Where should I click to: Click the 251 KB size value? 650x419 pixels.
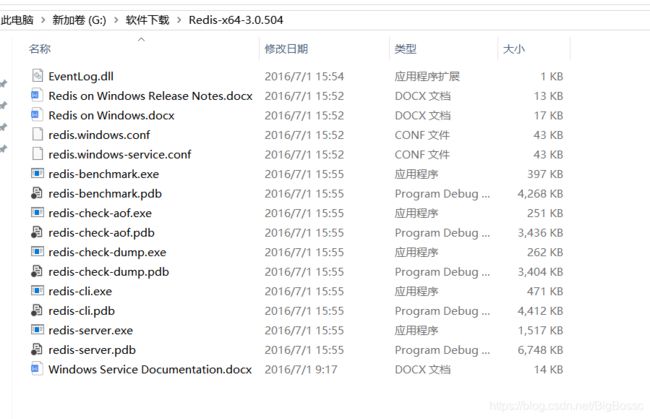545,213
